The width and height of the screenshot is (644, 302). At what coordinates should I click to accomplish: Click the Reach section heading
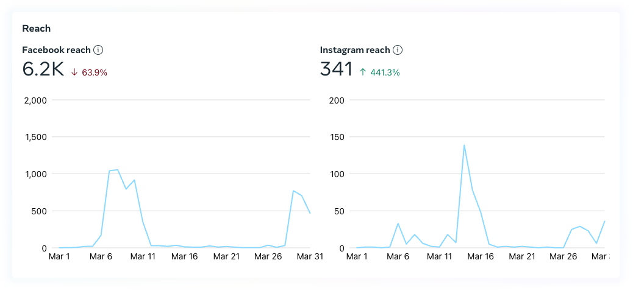coord(37,28)
